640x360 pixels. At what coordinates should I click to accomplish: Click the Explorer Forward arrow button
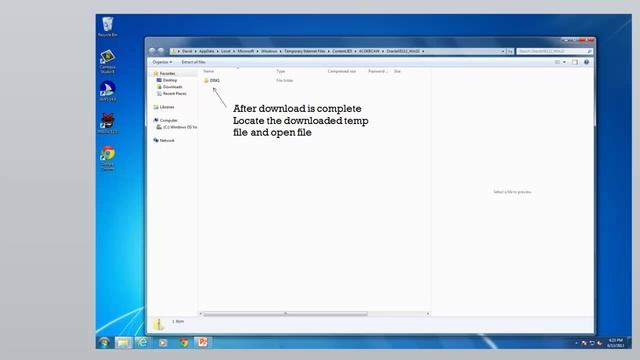[161, 51]
